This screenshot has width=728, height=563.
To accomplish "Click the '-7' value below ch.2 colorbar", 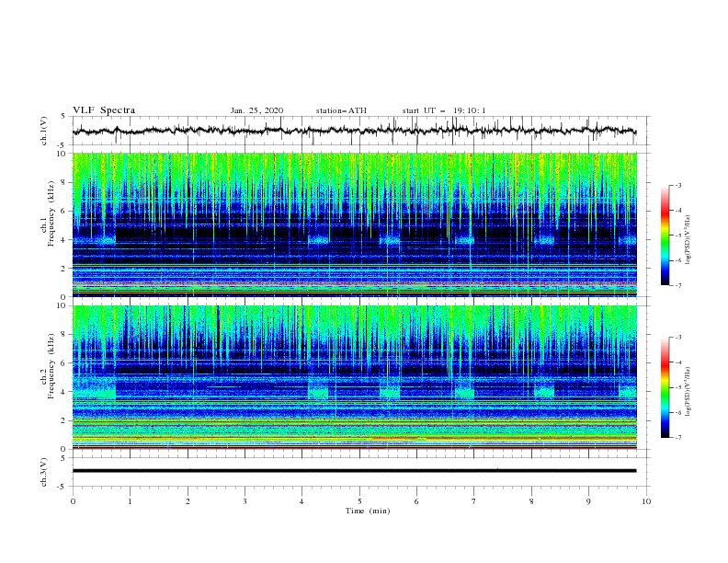I will 677,438.
